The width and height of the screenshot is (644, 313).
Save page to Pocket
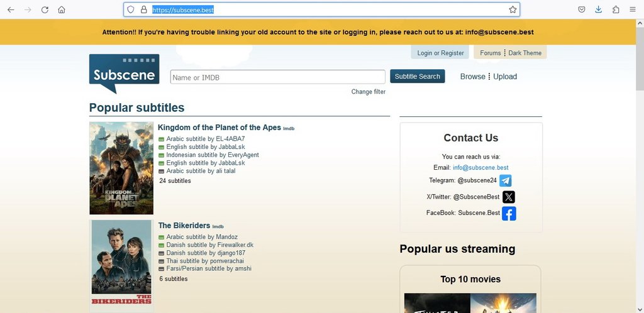coord(582,10)
